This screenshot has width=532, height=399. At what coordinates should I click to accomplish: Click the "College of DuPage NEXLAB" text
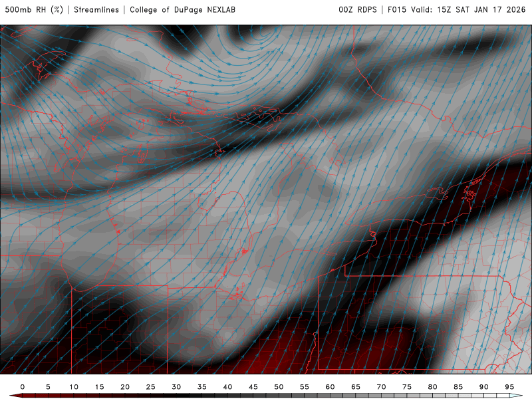point(182,10)
